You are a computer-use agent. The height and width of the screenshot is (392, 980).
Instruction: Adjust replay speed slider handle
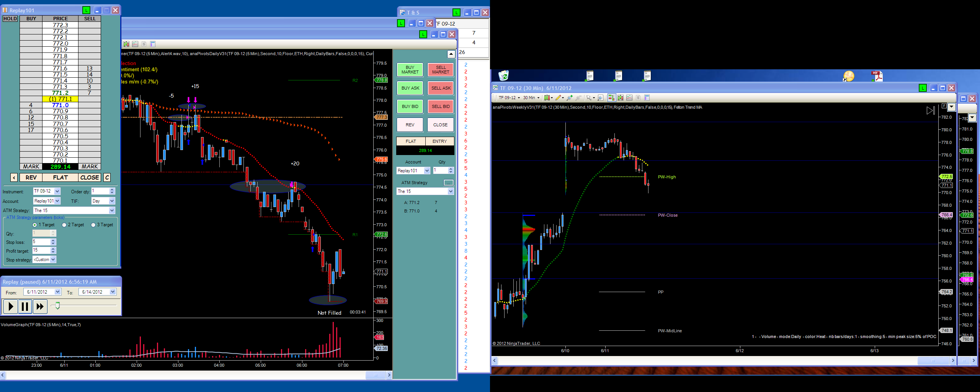(57, 305)
